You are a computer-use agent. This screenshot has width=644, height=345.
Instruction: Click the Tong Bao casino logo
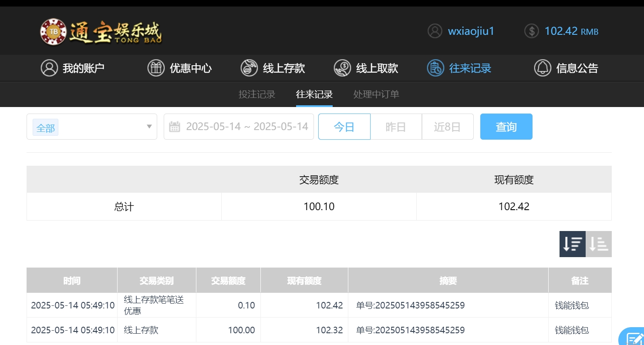[101, 31]
